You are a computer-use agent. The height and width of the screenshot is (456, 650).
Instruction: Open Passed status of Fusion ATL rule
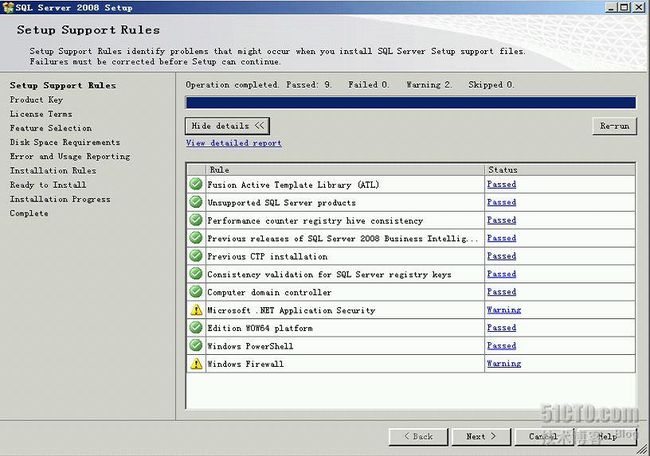click(502, 184)
